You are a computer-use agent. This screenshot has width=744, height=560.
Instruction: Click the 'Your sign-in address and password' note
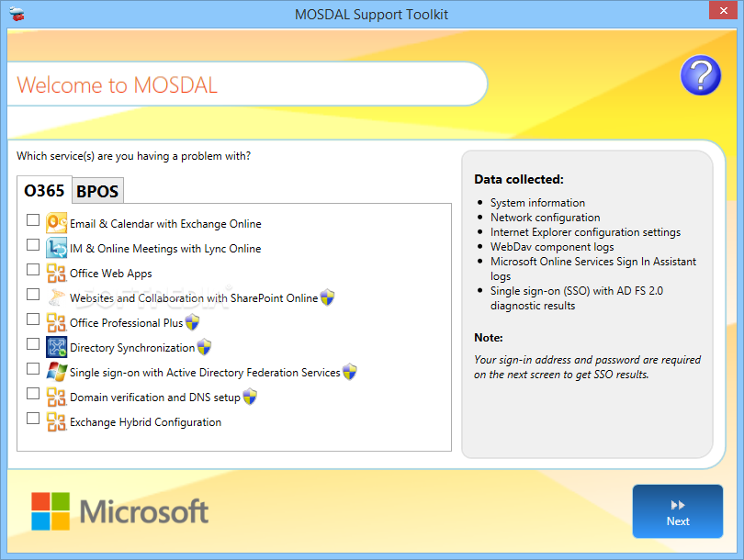coord(588,367)
